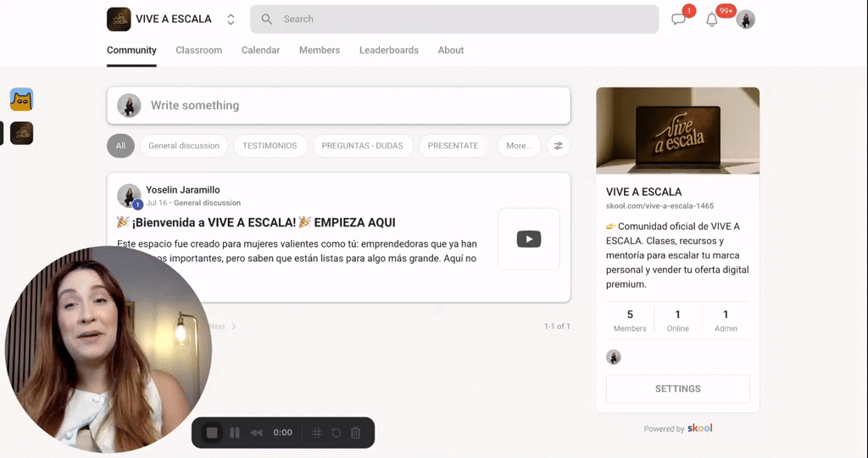Expand the More... categories dropdown
This screenshot has height=458, width=868.
coord(519,146)
